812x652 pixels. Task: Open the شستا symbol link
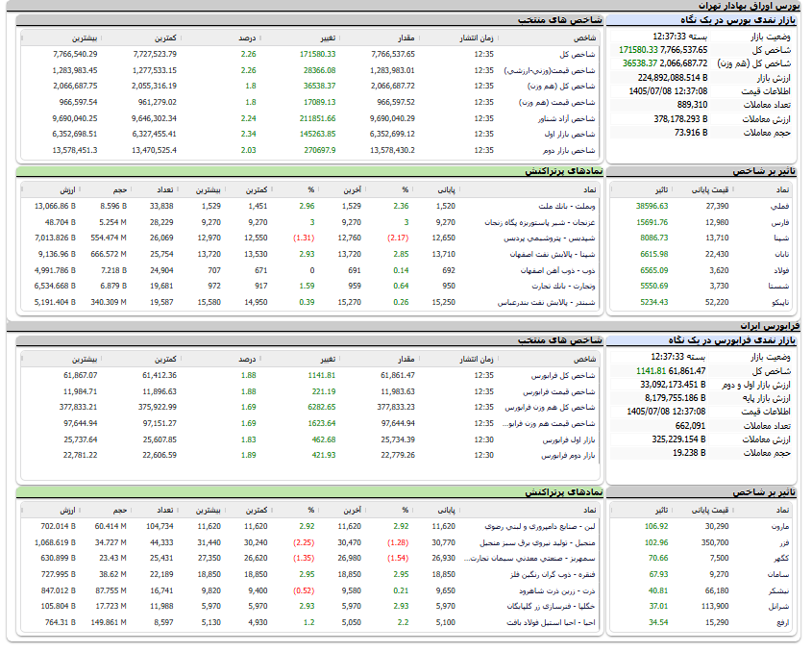click(779, 287)
